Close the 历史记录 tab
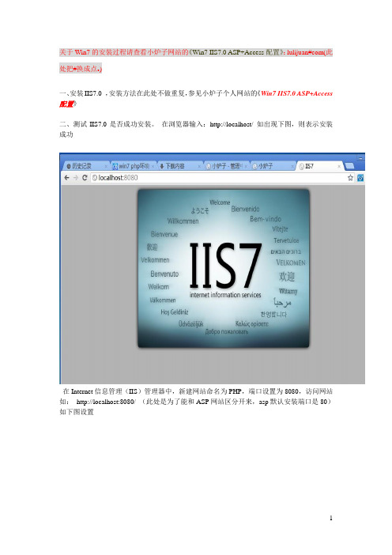Viewport: 392px width, 555px height. coord(106,166)
